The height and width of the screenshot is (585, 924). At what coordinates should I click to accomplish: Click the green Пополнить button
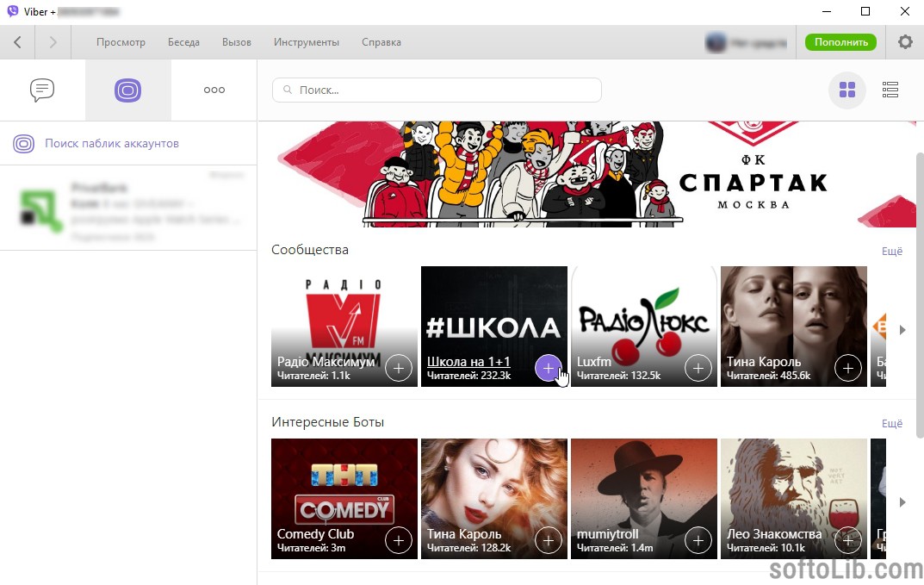(841, 42)
